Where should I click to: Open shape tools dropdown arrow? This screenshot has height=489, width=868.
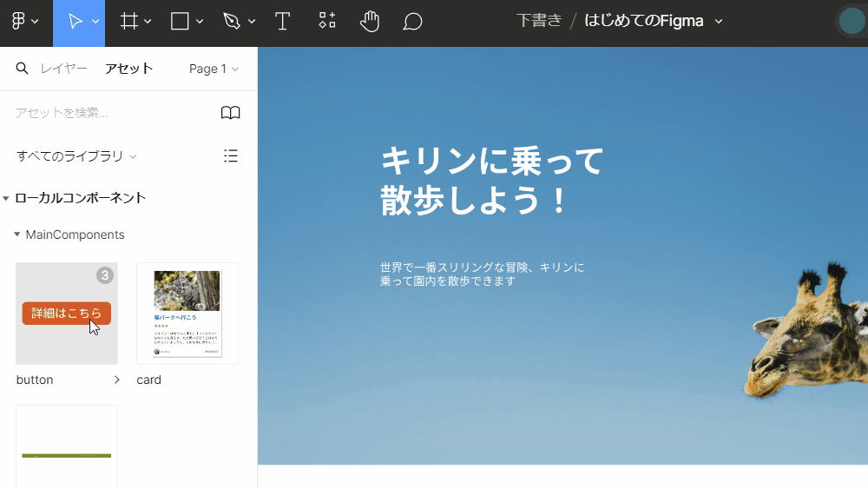[200, 22]
